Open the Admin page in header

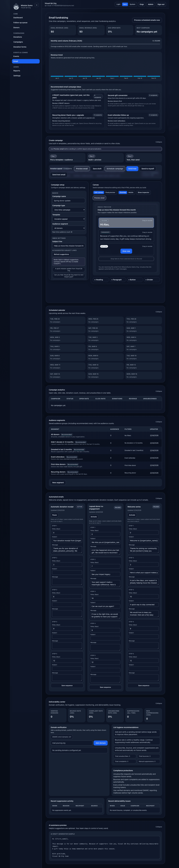(151, 4)
